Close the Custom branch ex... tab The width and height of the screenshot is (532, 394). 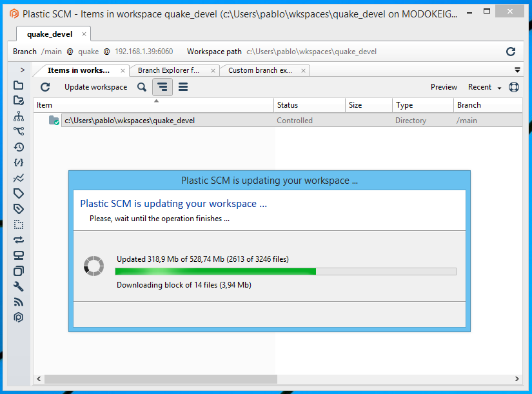(x=303, y=70)
